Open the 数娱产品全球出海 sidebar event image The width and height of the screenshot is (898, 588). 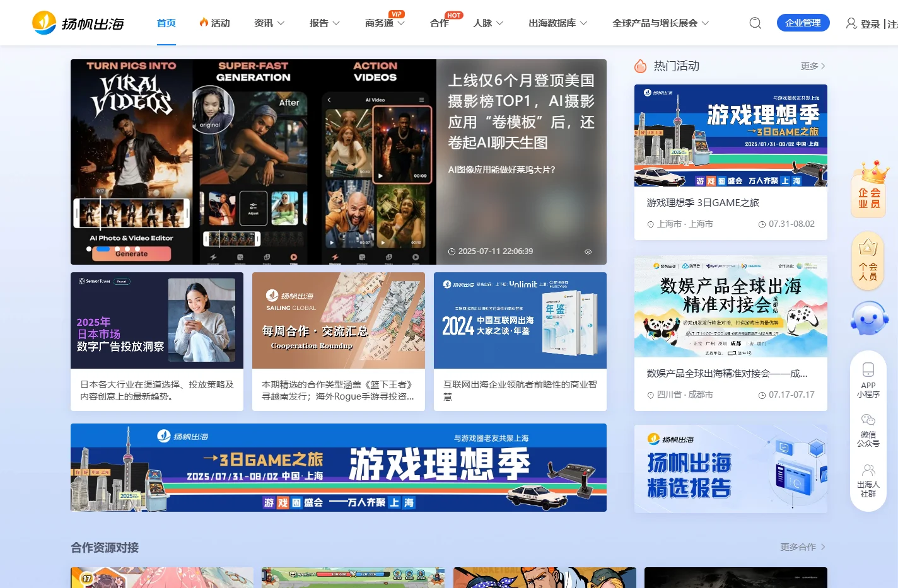[x=731, y=306]
